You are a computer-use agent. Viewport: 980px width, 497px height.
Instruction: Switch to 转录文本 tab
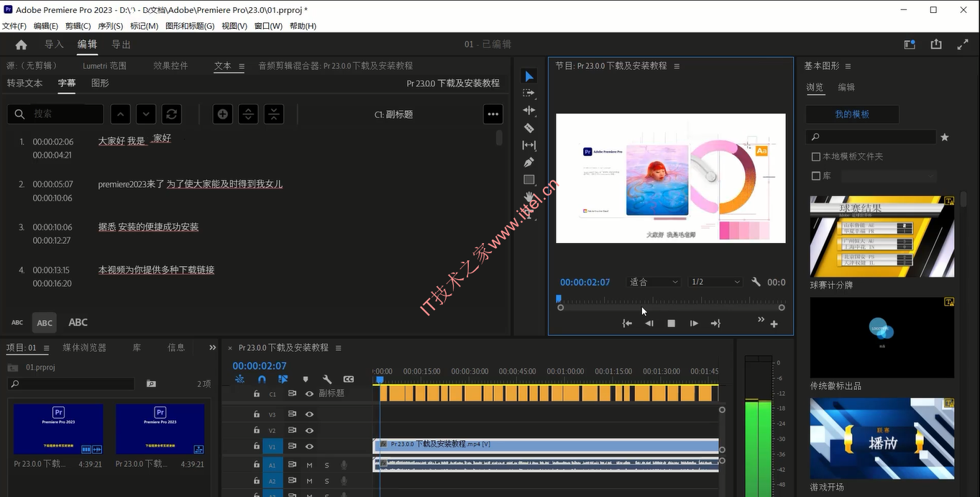[x=25, y=83]
